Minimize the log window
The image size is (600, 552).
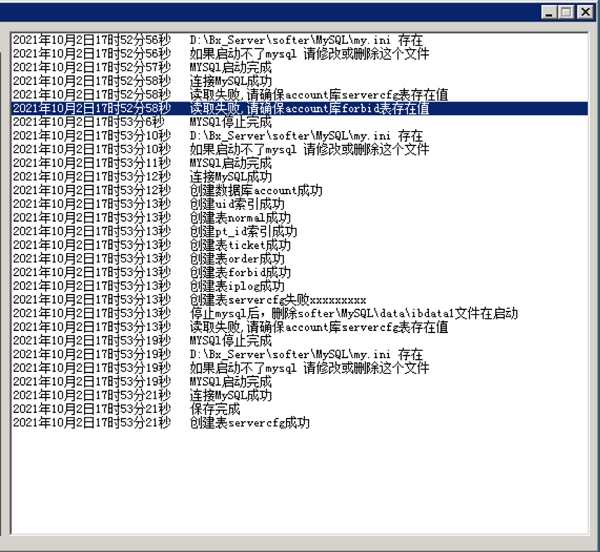[x=550, y=12]
